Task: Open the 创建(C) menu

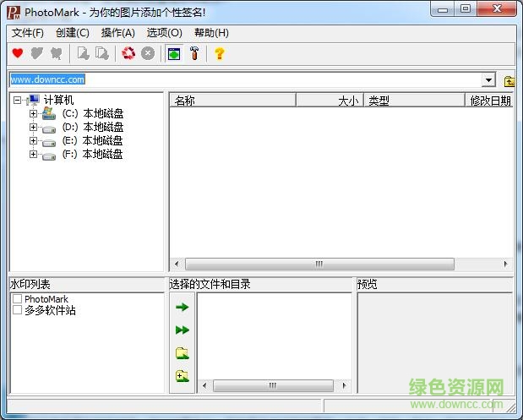Action: click(73, 33)
